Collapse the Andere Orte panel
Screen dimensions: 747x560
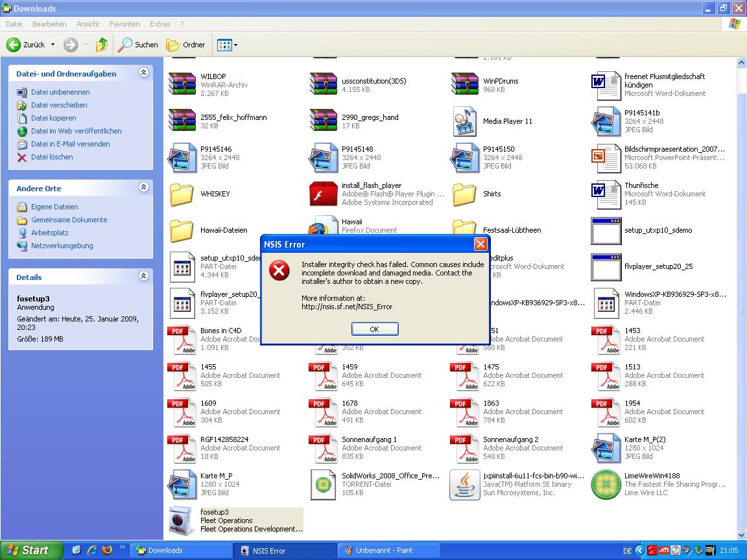pyautogui.click(x=143, y=188)
